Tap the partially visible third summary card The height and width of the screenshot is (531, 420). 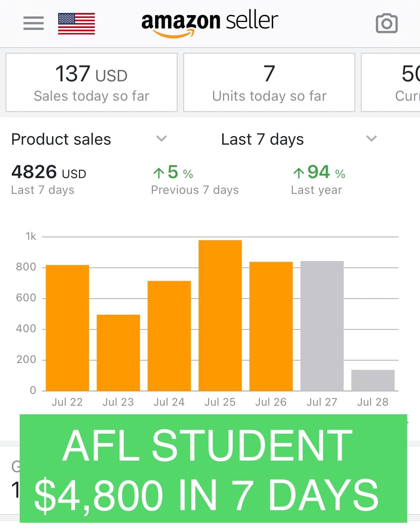pyautogui.click(x=391, y=83)
